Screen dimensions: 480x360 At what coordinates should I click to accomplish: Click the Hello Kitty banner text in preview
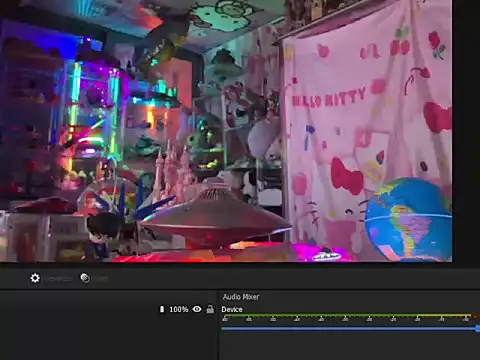[328, 97]
